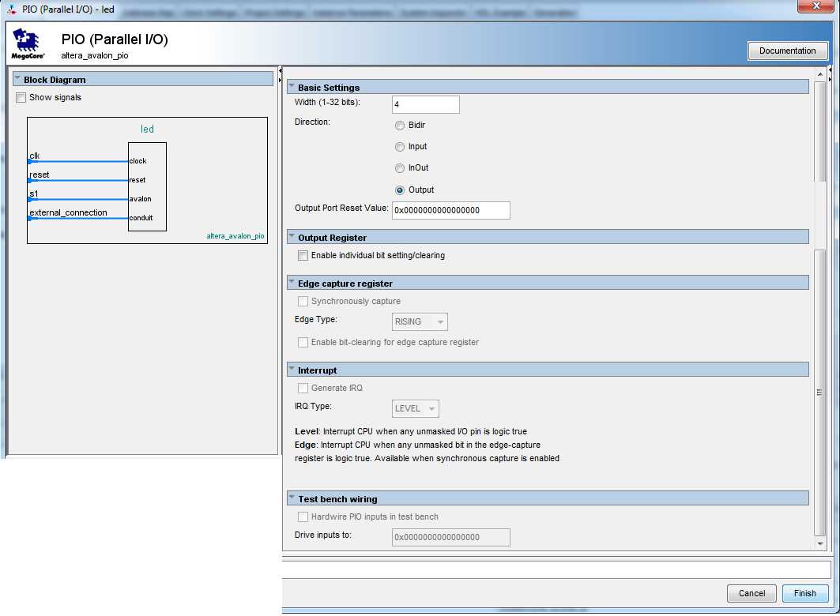Click the panel splitter collapse arrow
Image resolution: width=840 pixels, height=616 pixels.
(x=281, y=70)
